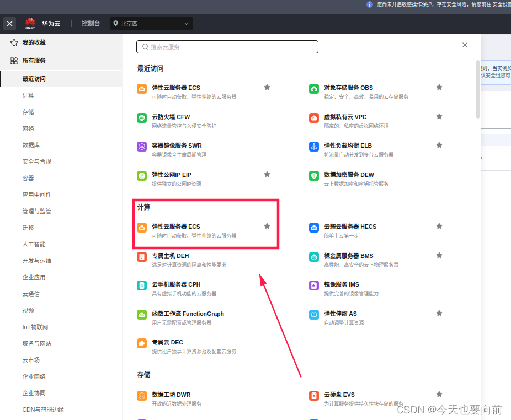Click the CPH cloud phone icon
511x420 pixels.
142,286
